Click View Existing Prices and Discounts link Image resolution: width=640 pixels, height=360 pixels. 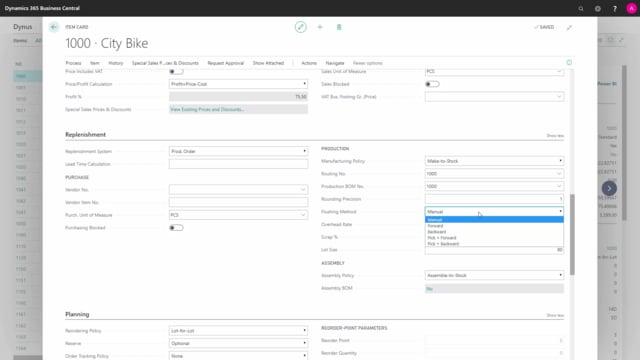[x=207, y=109]
